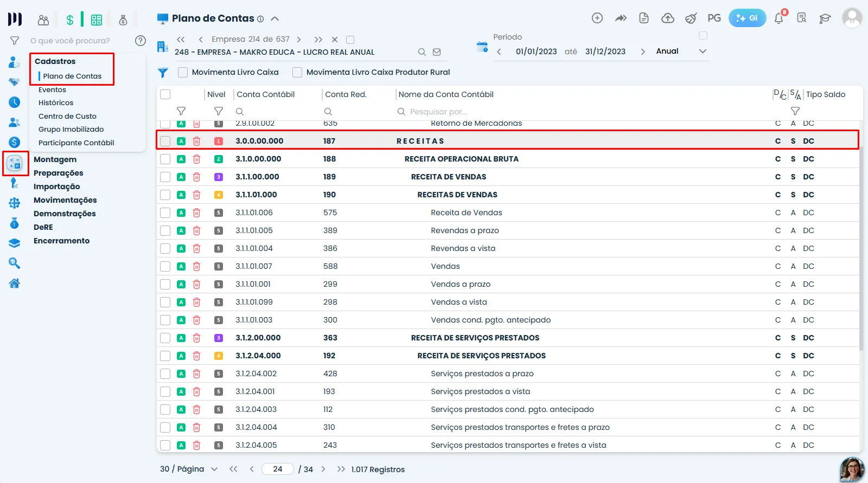868x483 pixels.
Task: Go to next period arrow
Action: [x=643, y=51]
